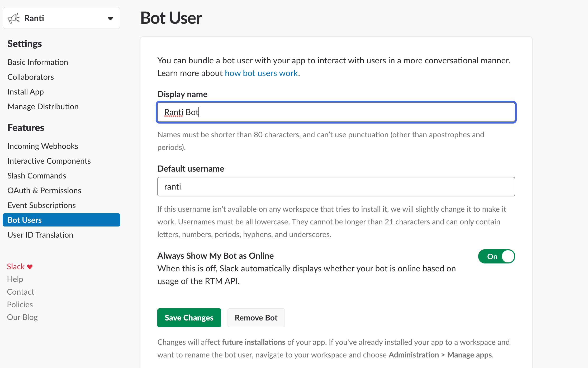Open Basic Information settings
The image size is (588, 368).
click(x=38, y=62)
